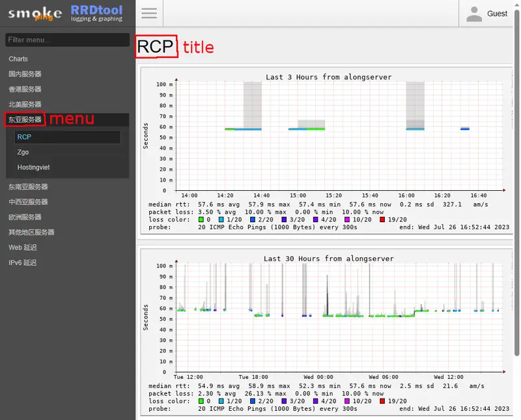Screen dimensions: 521x420
Task: Click the page vertical scrollbar
Action: click(517, 195)
